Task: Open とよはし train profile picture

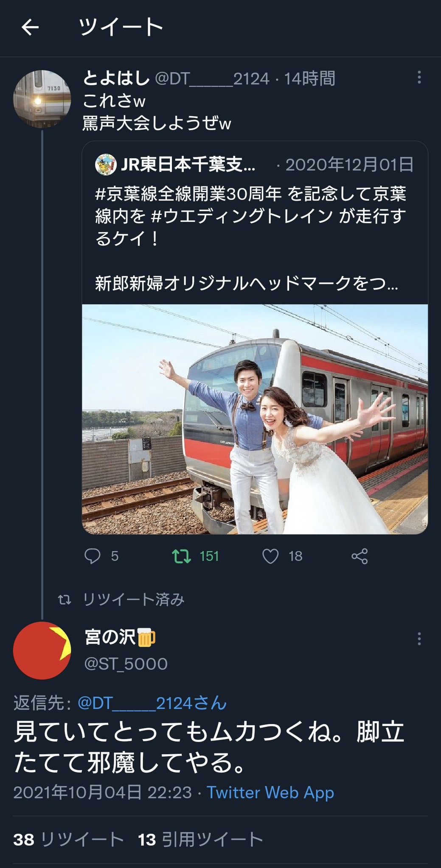Action: pos(42,99)
